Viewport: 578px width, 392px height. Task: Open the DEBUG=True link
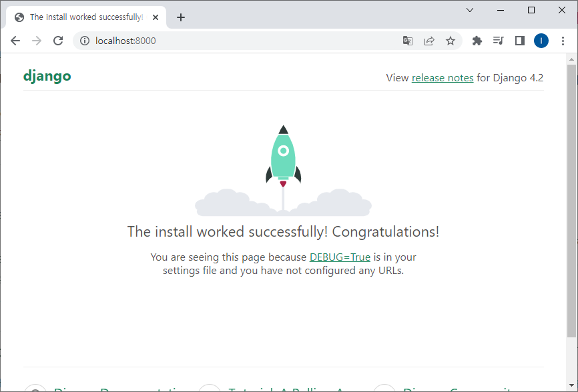pos(340,257)
